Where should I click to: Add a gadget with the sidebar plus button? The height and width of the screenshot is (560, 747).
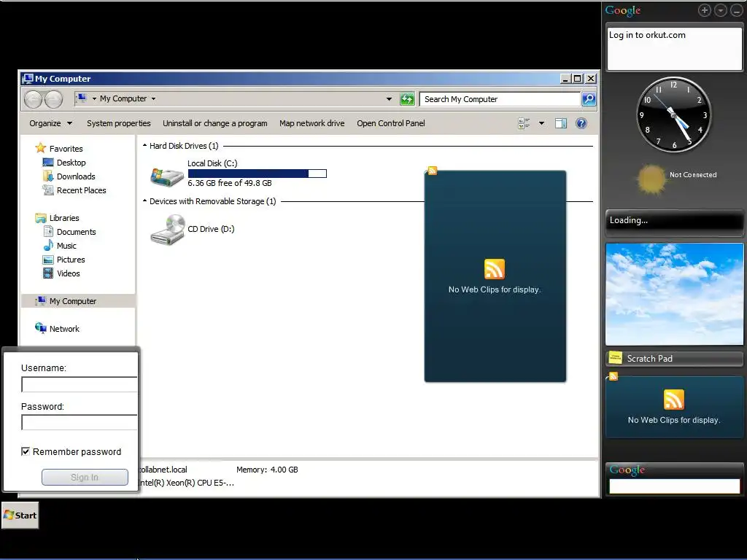click(x=705, y=10)
